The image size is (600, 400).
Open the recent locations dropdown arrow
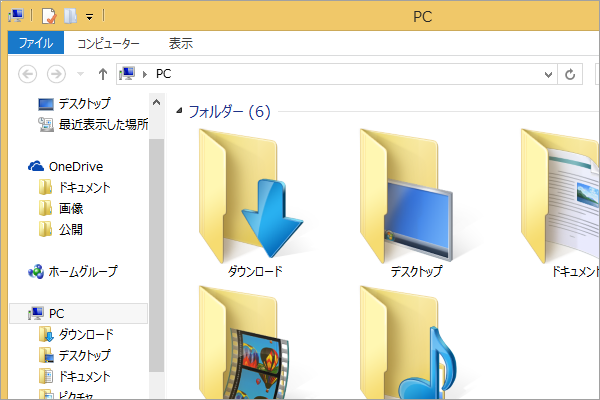tap(80, 74)
